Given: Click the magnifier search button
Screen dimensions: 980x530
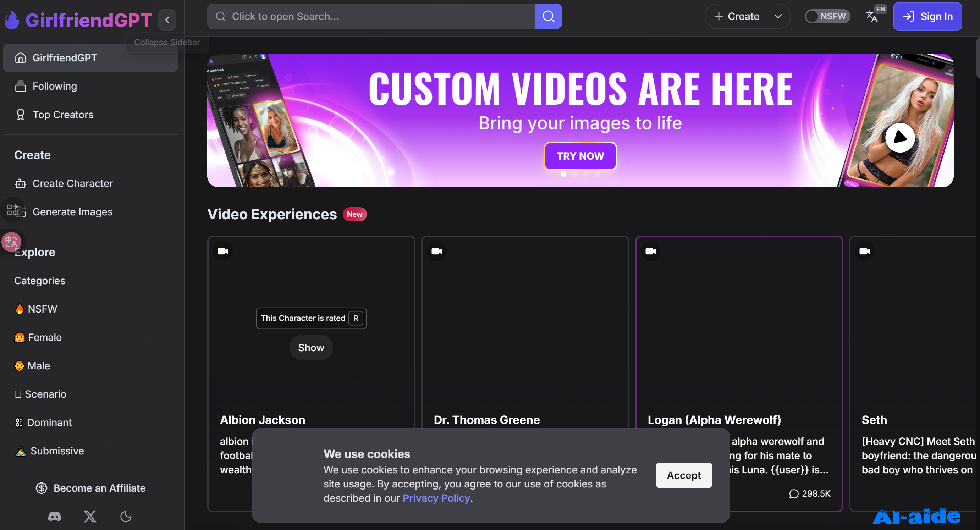Looking at the screenshot, I should click(548, 16).
